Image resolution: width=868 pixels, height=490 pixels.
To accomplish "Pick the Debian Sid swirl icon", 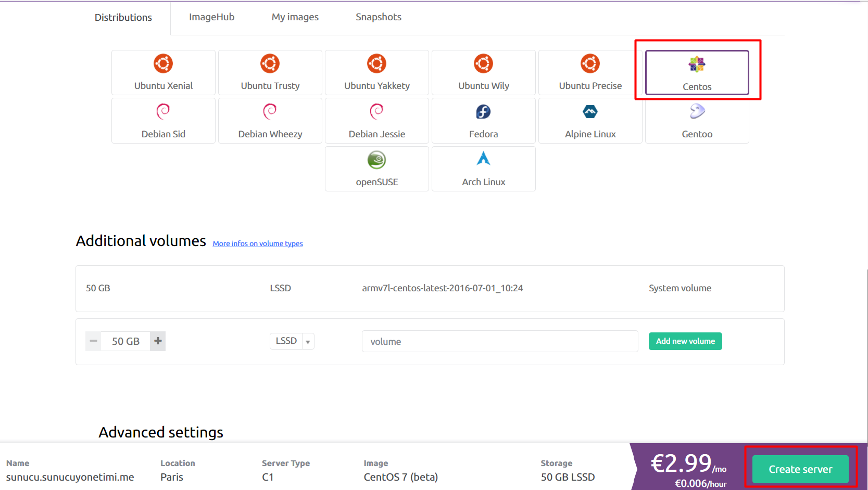I will (x=163, y=111).
